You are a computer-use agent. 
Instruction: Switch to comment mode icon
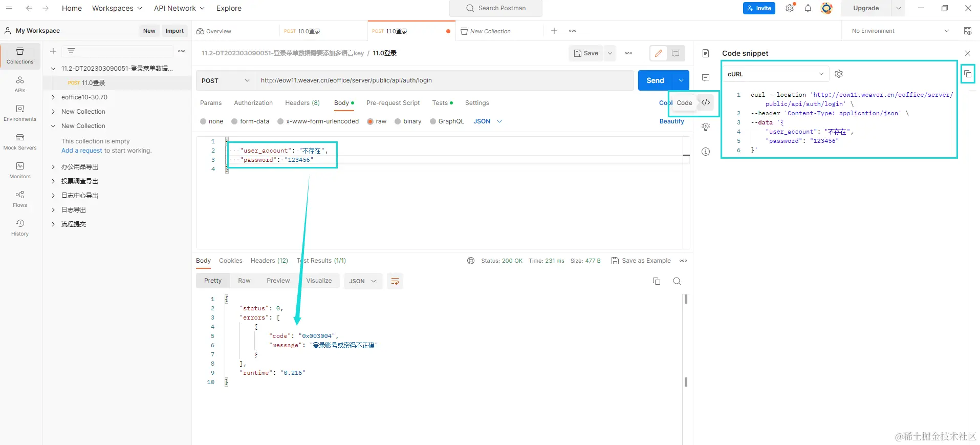click(x=676, y=53)
